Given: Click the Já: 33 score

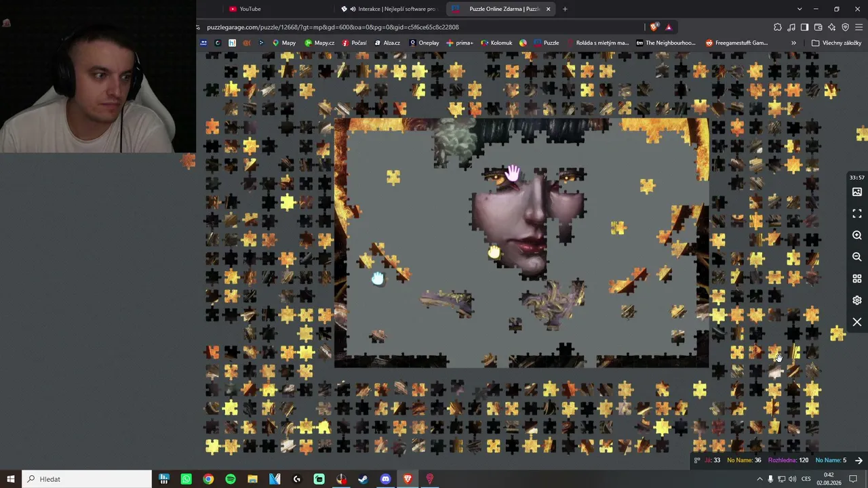Looking at the screenshot, I should tap(712, 461).
